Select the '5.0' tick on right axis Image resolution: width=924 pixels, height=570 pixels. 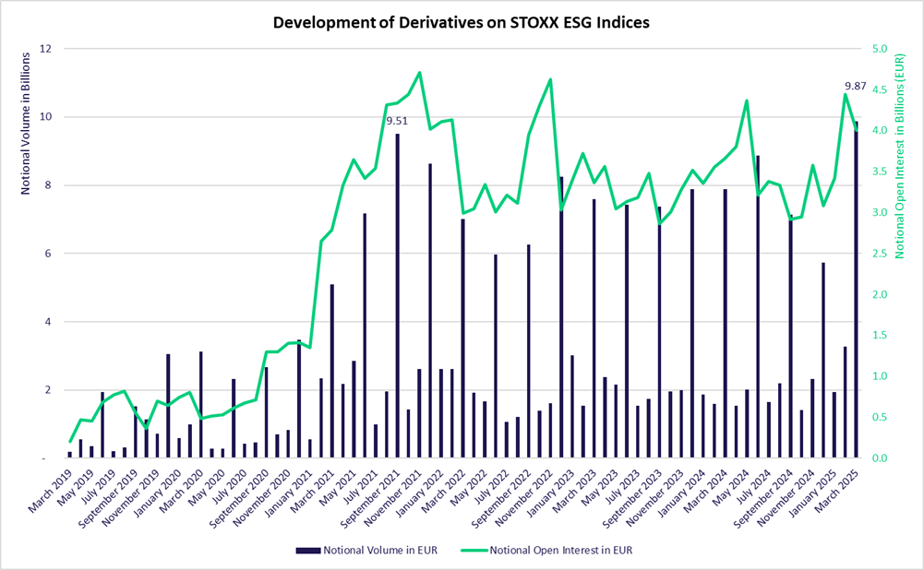880,49
